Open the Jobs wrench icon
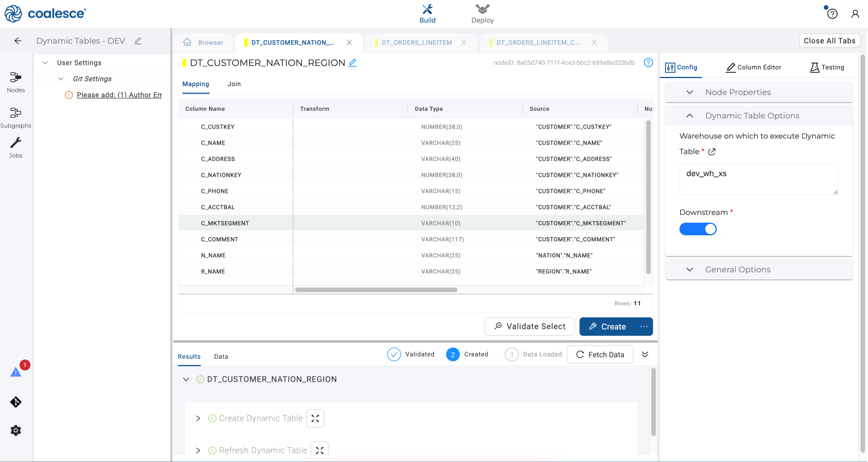The height and width of the screenshot is (462, 868). coord(15,147)
